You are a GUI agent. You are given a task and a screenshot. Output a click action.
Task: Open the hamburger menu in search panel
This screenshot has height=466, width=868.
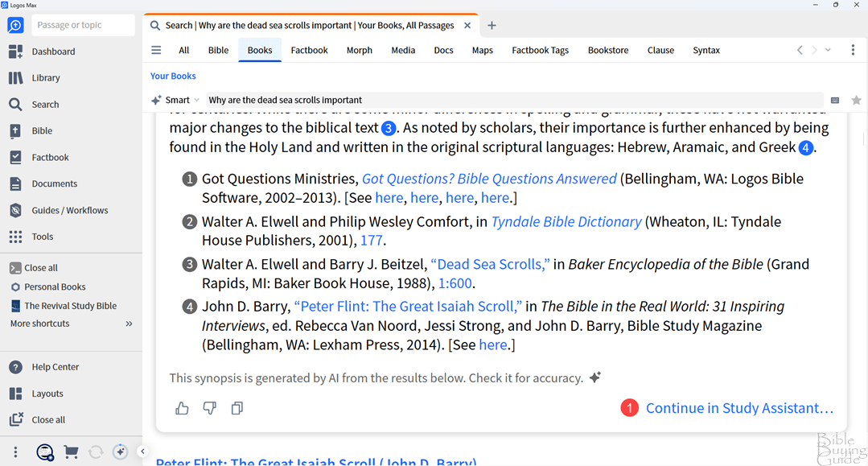(156, 50)
